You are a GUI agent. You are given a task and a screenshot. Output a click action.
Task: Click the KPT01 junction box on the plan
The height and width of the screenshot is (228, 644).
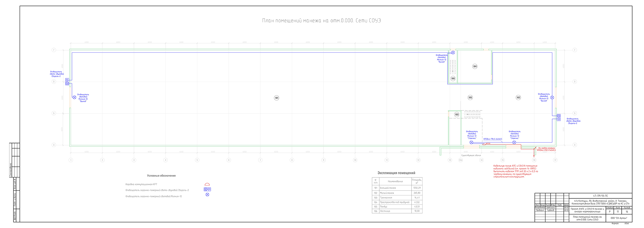coord(484,144)
